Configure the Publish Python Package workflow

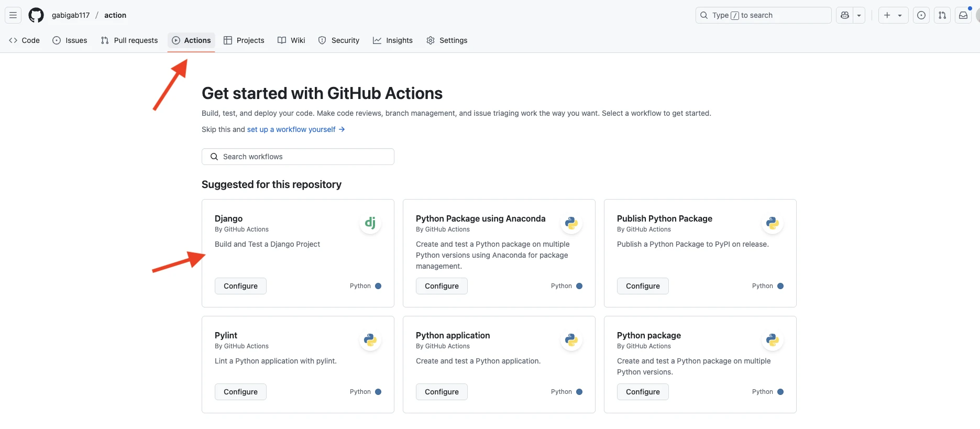click(642, 286)
